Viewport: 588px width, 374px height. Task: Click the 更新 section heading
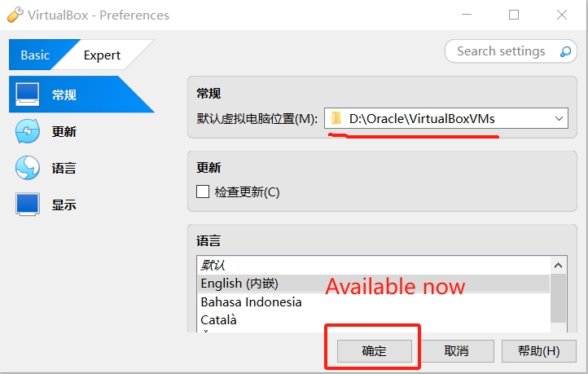click(x=208, y=167)
